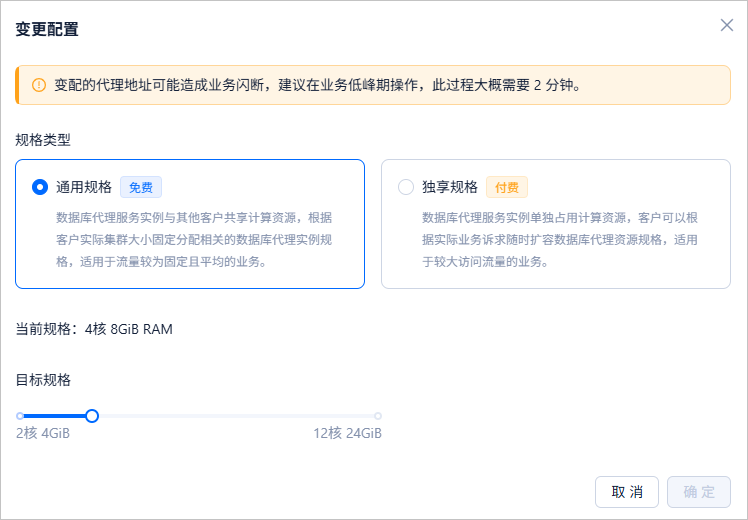Click the 当前规格 4核 8GiB RAM text

(94, 329)
